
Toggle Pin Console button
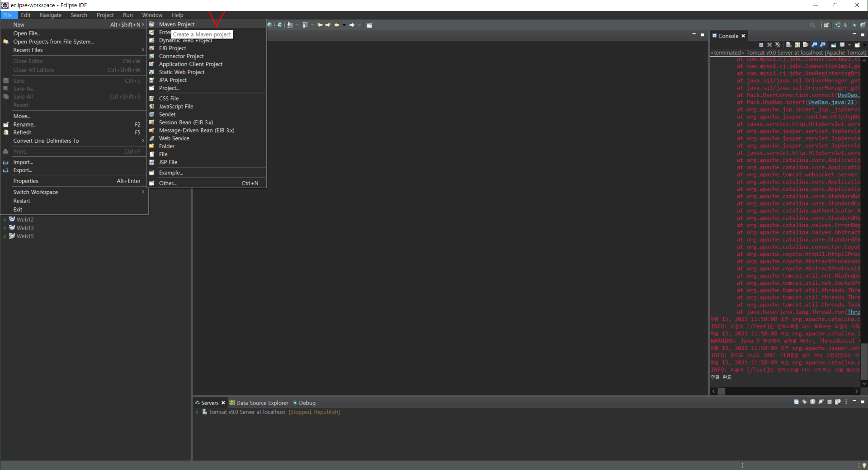pyautogui.click(x=834, y=45)
